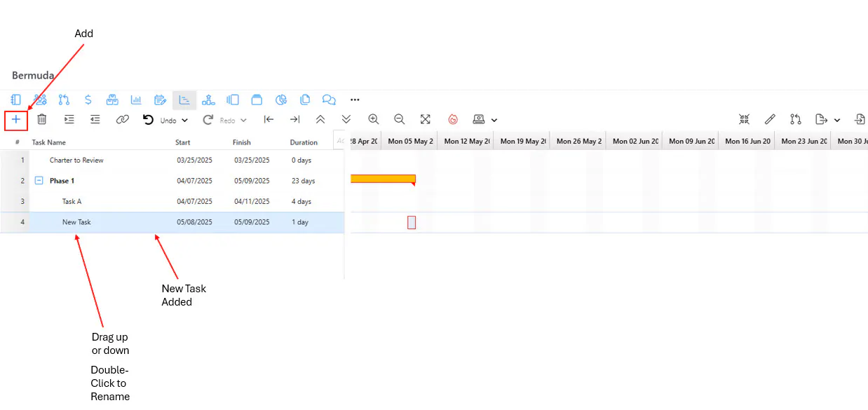Click the New Task Gantt bar
Image resolution: width=868 pixels, height=410 pixels.
(x=412, y=222)
